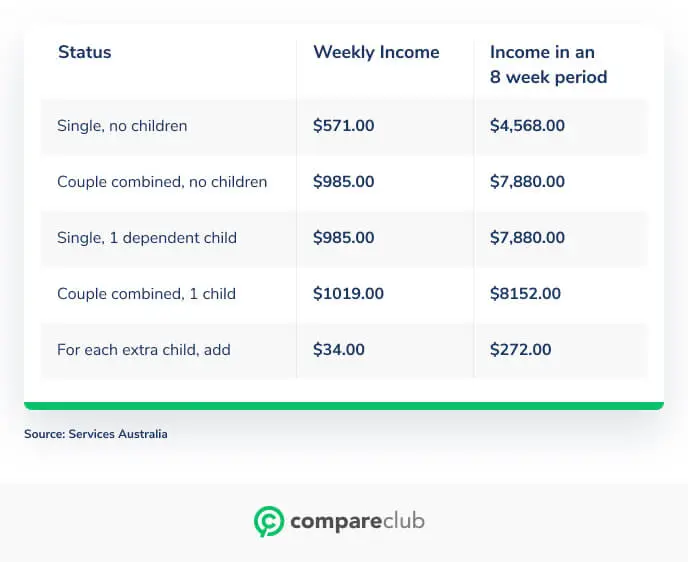688x562 pixels.
Task: Click the $1019.00 weekly income value
Action: coord(348,294)
